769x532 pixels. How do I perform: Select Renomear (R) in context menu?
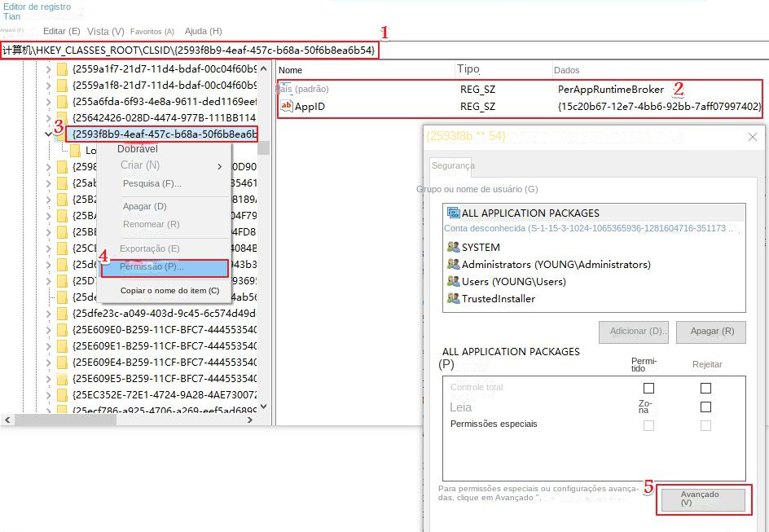tap(151, 224)
